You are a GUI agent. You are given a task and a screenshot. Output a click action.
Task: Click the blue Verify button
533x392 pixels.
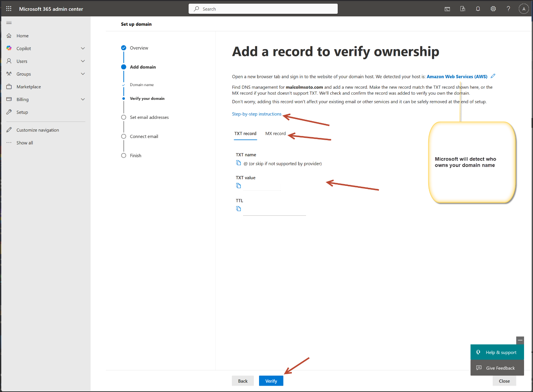[271, 381]
